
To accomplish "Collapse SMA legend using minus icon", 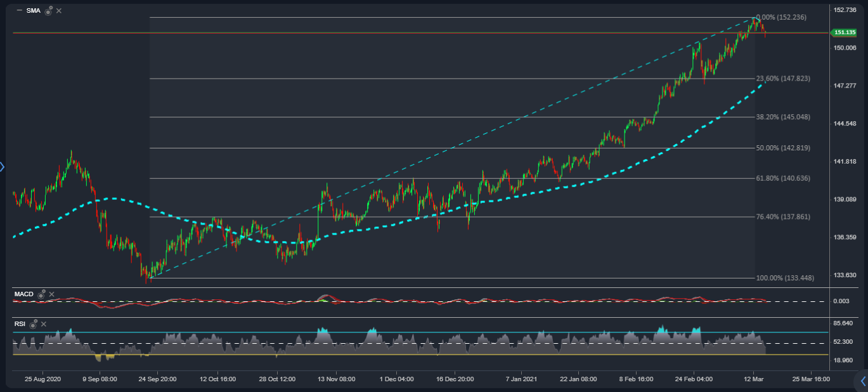I will [19, 11].
